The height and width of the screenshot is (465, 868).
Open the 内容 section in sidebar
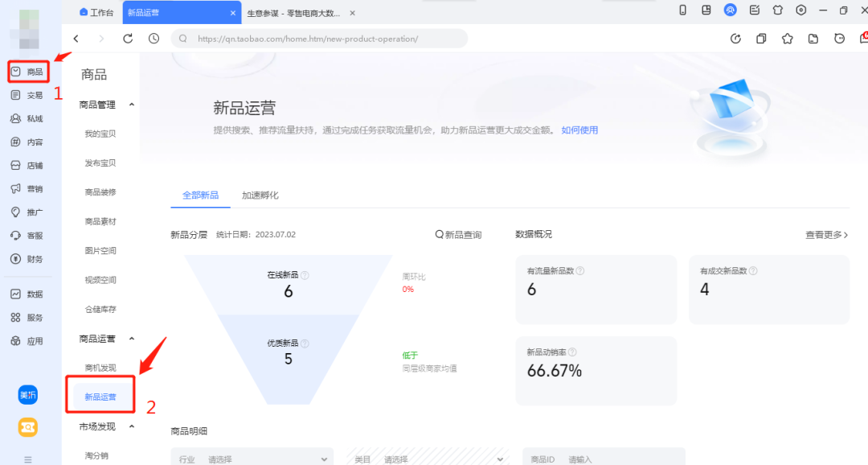point(27,142)
